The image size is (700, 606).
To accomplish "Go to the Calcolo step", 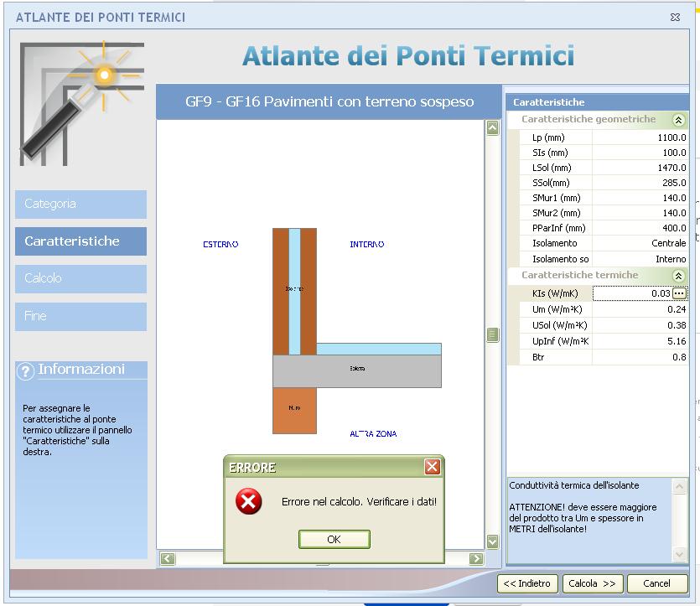I will pyautogui.click(x=80, y=278).
